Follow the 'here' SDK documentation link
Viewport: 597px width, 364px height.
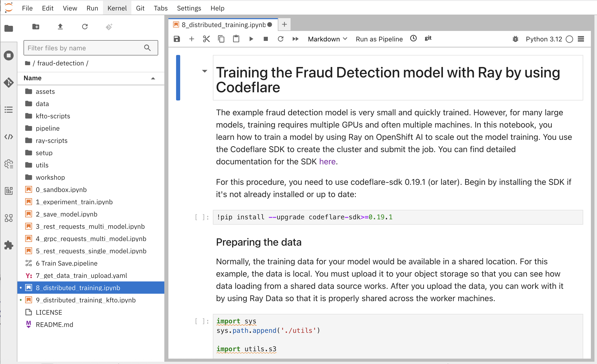coord(327,162)
